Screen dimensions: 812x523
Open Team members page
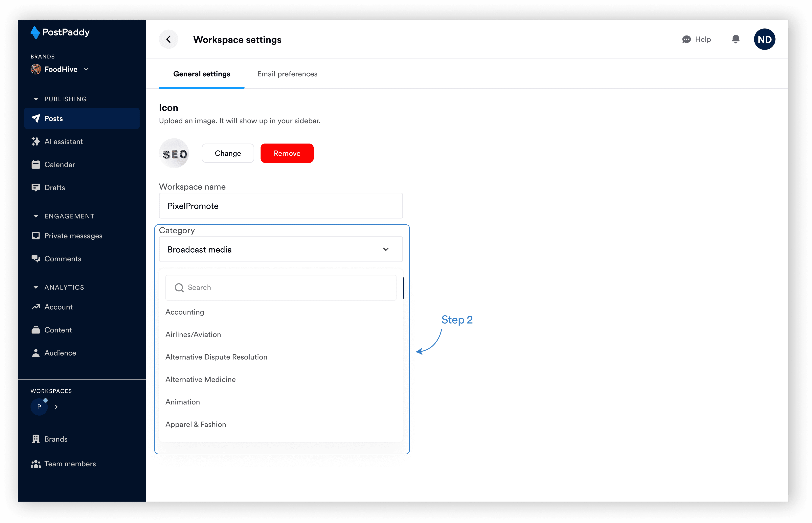pos(70,464)
